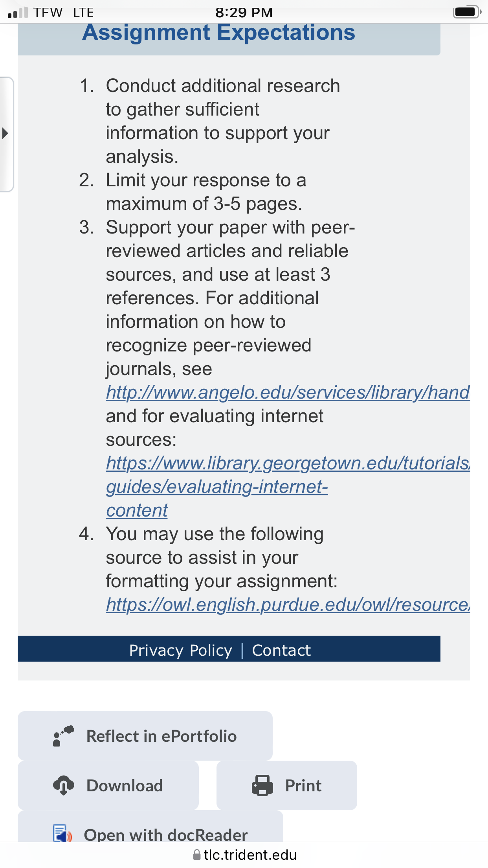This screenshot has height=868, width=488.
Task: Tap the docReader document icon
Action: point(62,833)
